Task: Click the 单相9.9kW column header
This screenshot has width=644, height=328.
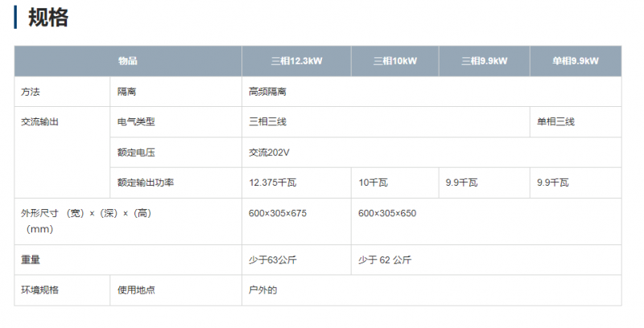Action: point(575,61)
